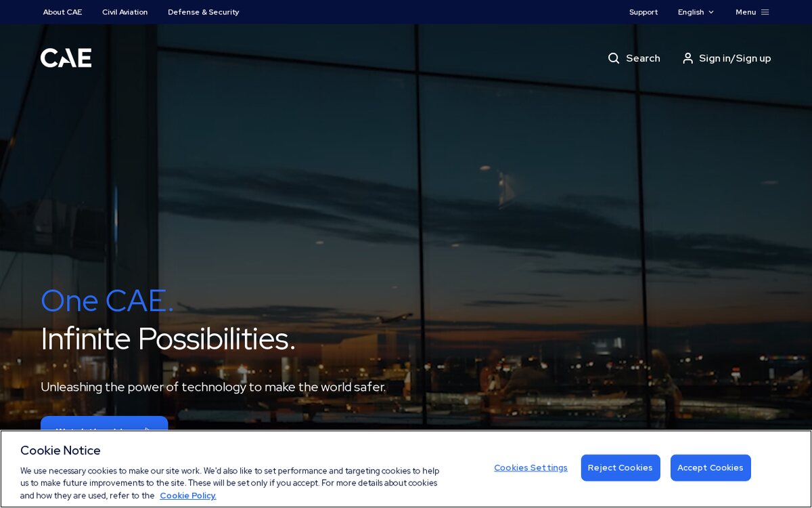Click the Menu label
The width and height of the screenshot is (812, 508).
[746, 12]
